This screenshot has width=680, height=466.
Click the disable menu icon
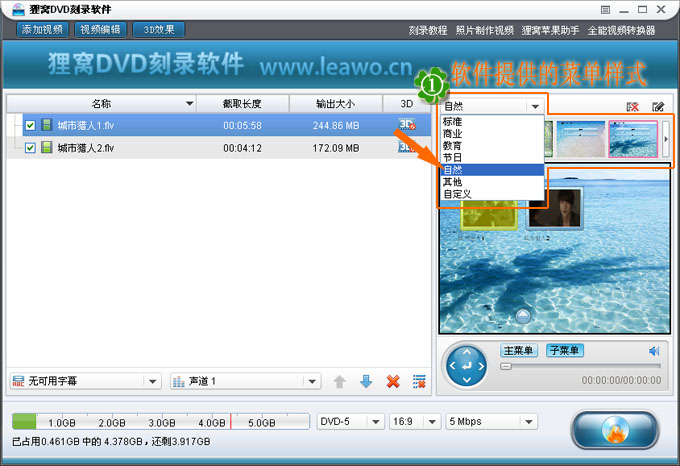tap(633, 107)
